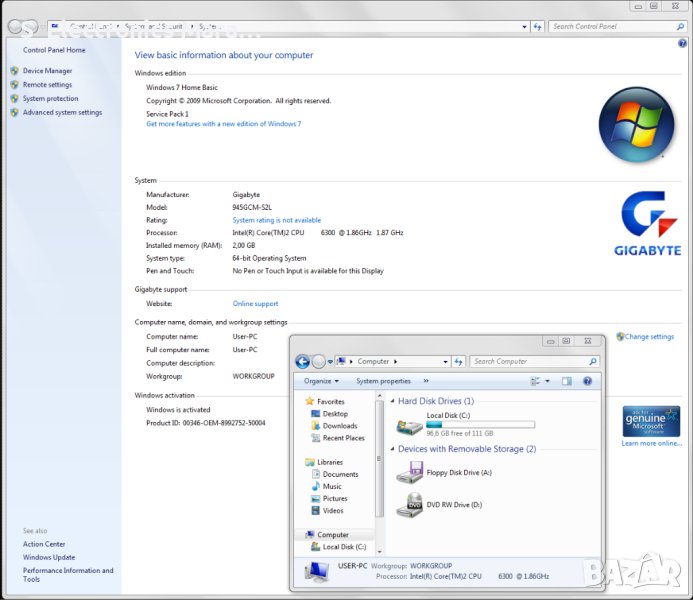Viewport: 693px width, 600px height.
Task: Click the help icon in Control Panel window
Action: point(682,42)
